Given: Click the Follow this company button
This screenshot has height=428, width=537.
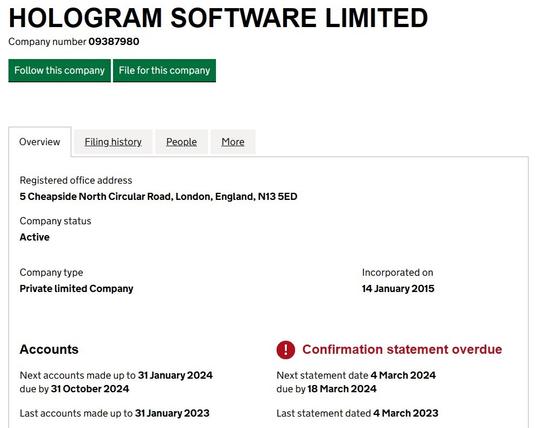Looking at the screenshot, I should (x=60, y=71).
